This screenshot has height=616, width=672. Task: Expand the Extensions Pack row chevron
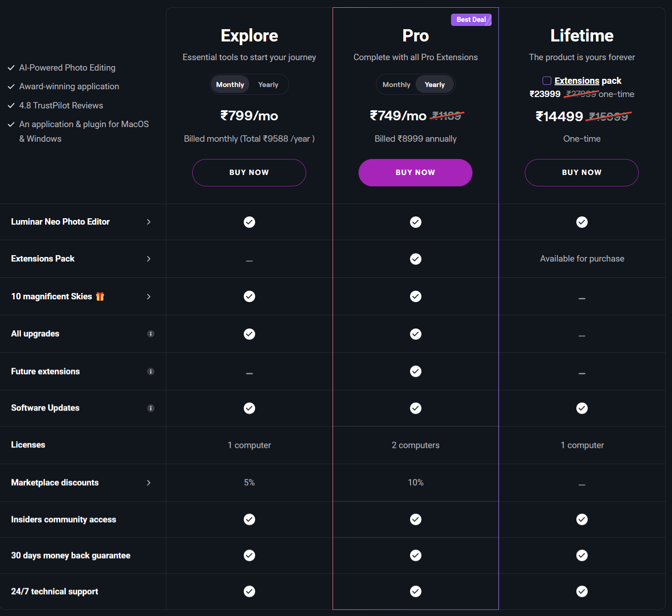[x=149, y=259]
